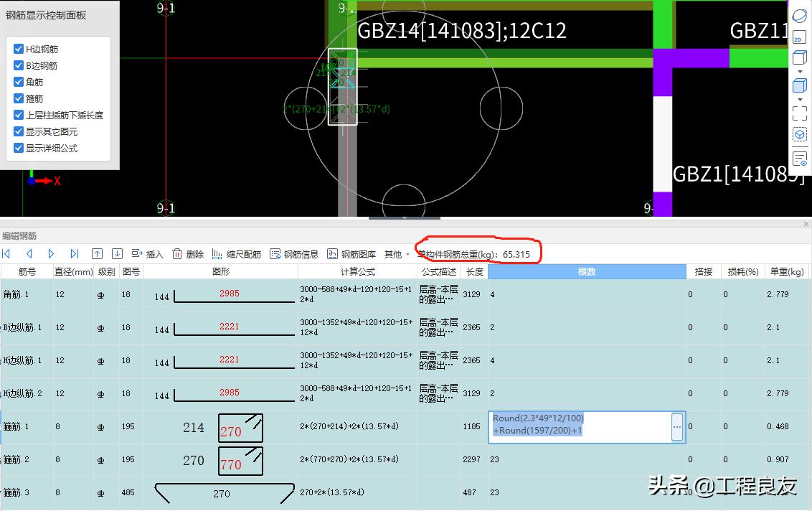Open 缩尺配筋 scaled rebar tool
Image resolution: width=812 pixels, height=511 pixels.
tap(236, 254)
